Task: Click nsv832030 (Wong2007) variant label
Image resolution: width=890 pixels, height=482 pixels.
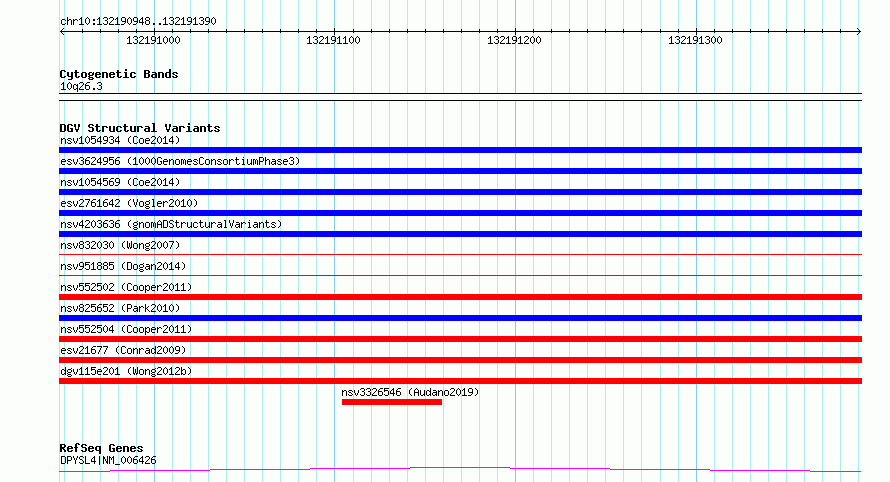Action: click(120, 245)
